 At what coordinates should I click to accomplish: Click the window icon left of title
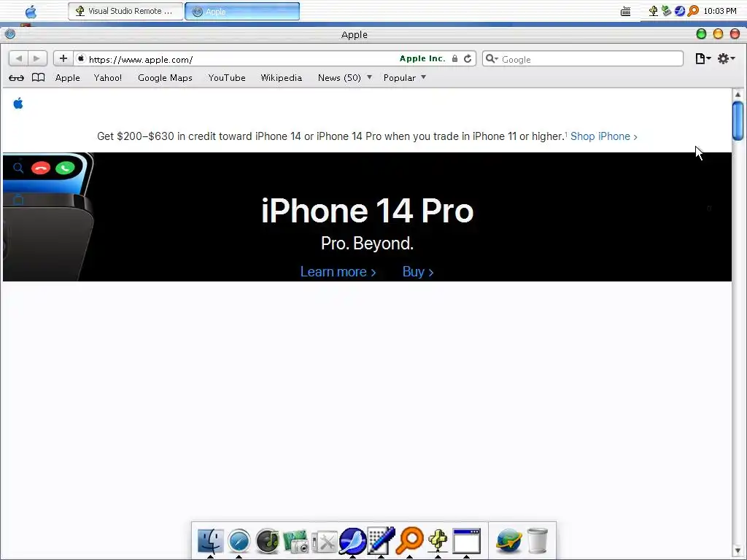10,34
